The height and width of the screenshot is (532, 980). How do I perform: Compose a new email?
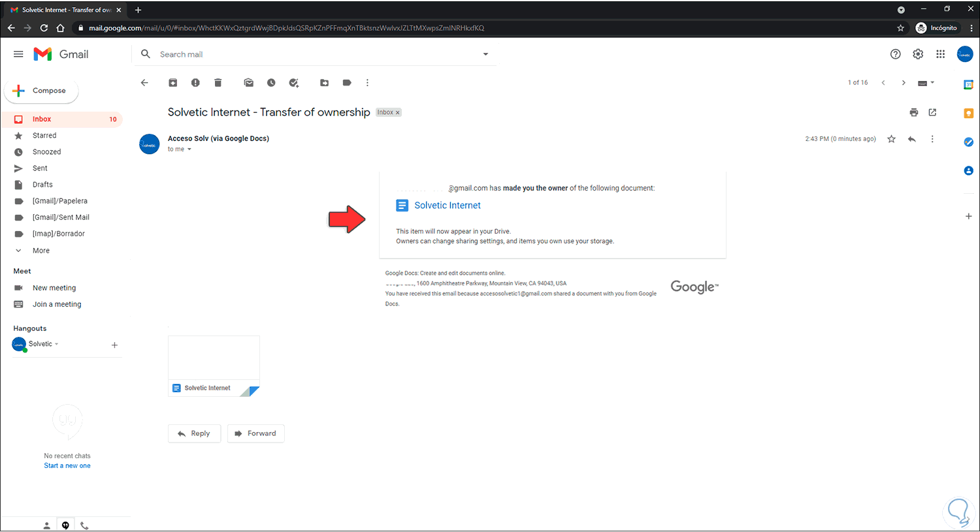pyautogui.click(x=41, y=91)
